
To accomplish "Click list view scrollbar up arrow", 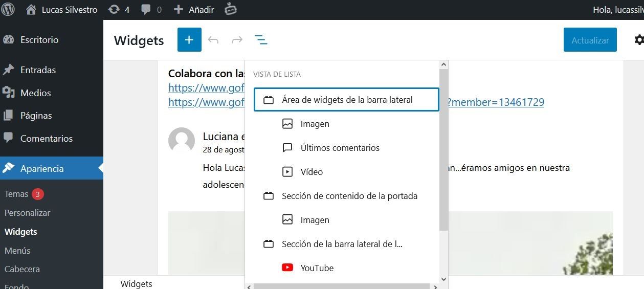I will pos(443,65).
